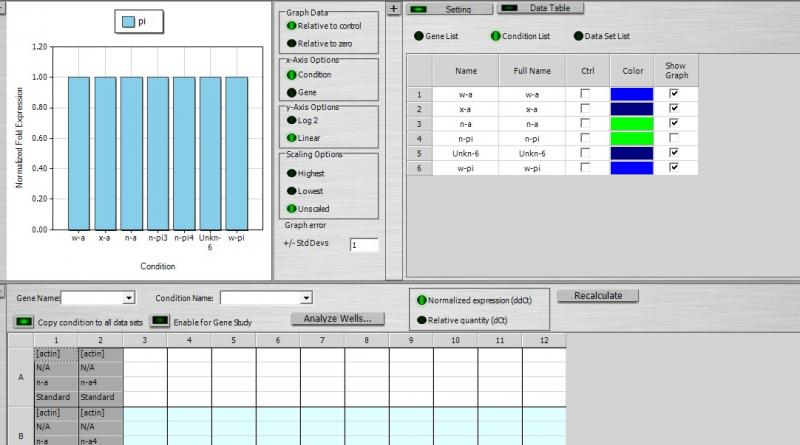
Task: Click the Analyze Wells button
Action: (337, 318)
